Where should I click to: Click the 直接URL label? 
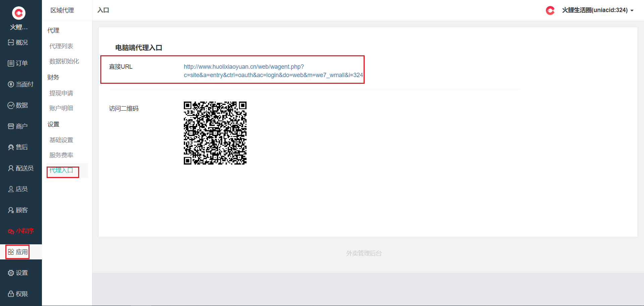(x=121, y=67)
